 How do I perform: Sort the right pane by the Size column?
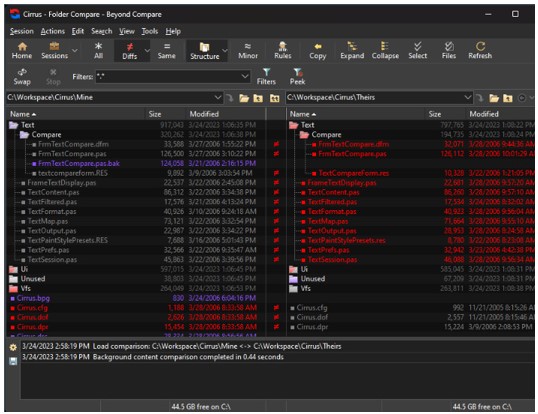click(x=446, y=114)
